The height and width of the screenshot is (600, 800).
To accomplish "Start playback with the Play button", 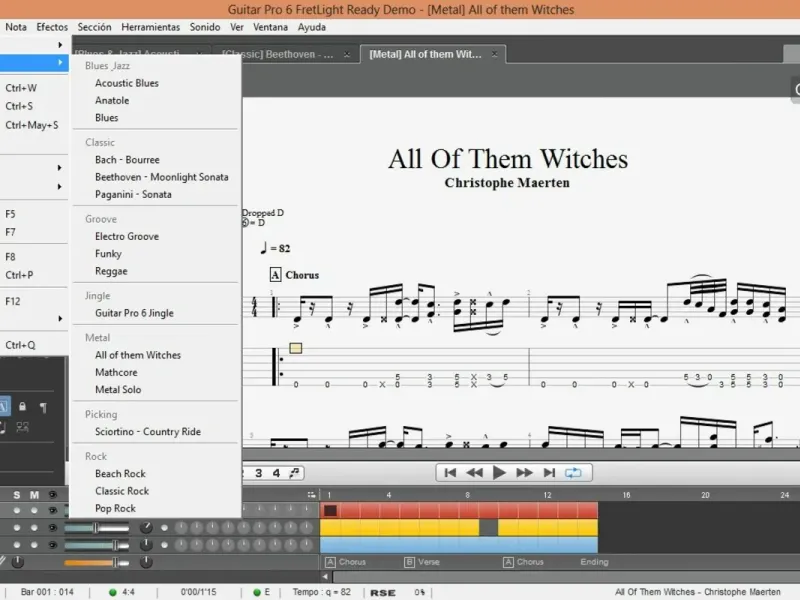I will (x=499, y=473).
